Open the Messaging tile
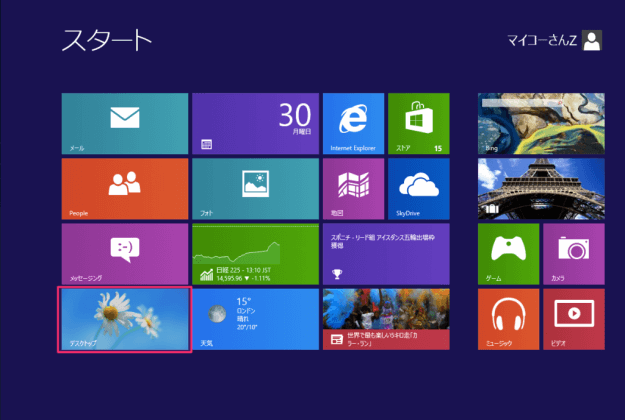625x420 pixels. pyautogui.click(x=125, y=254)
